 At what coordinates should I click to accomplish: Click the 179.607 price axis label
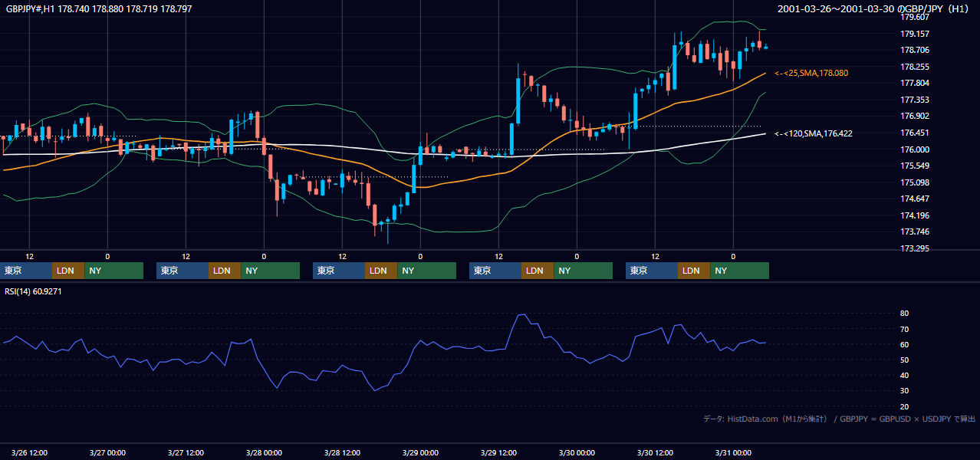[914, 17]
